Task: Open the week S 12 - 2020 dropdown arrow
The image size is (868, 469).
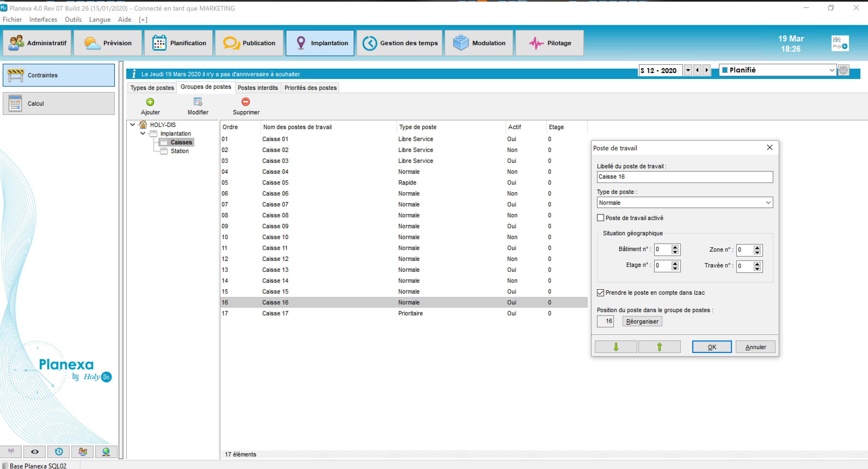Action: 688,70
